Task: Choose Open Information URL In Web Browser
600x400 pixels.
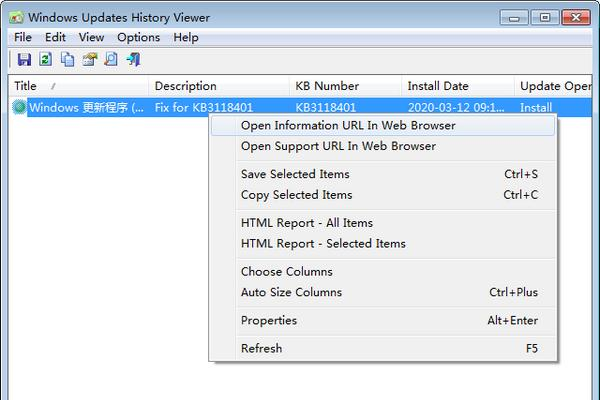Action: [x=383, y=126]
